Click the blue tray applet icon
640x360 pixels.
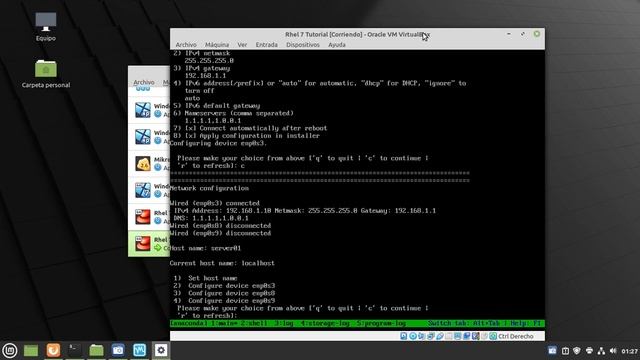click(552, 351)
